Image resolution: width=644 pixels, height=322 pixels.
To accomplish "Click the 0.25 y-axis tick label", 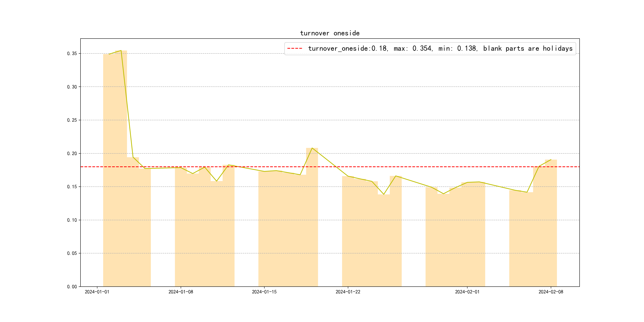I will (72, 120).
